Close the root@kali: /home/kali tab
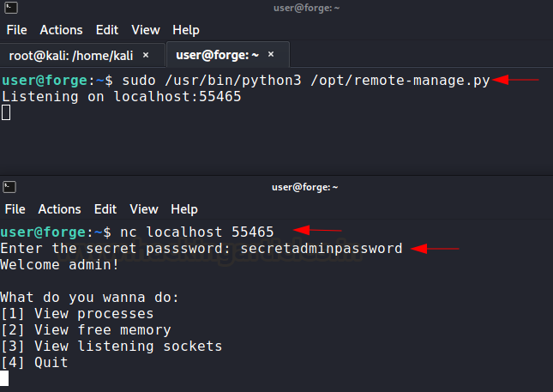Viewport: 553px width, 392px height. (146, 55)
